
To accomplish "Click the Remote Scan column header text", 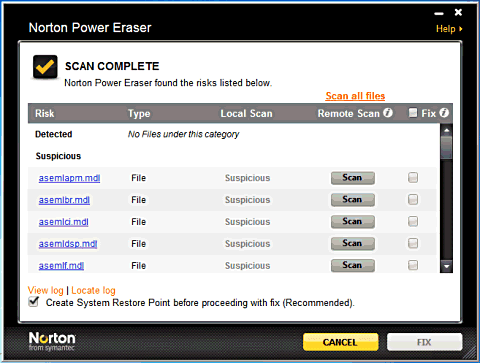I will click(x=348, y=113).
